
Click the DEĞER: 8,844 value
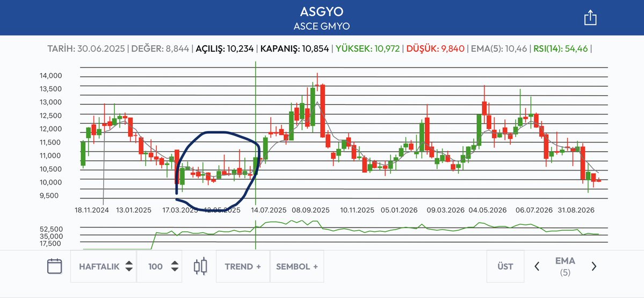[160, 48]
